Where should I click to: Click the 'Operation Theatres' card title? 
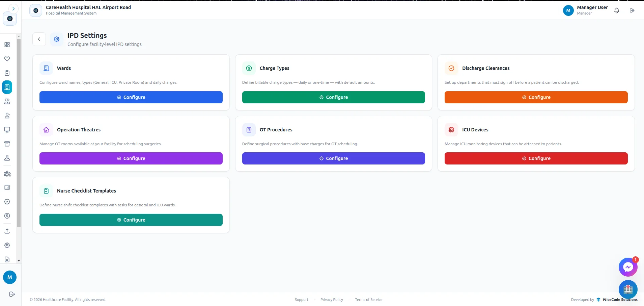click(79, 130)
